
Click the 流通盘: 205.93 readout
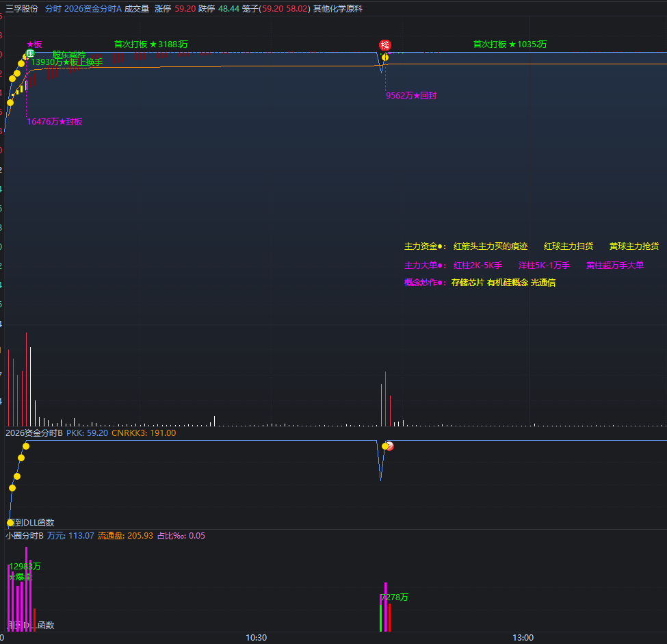click(x=125, y=535)
